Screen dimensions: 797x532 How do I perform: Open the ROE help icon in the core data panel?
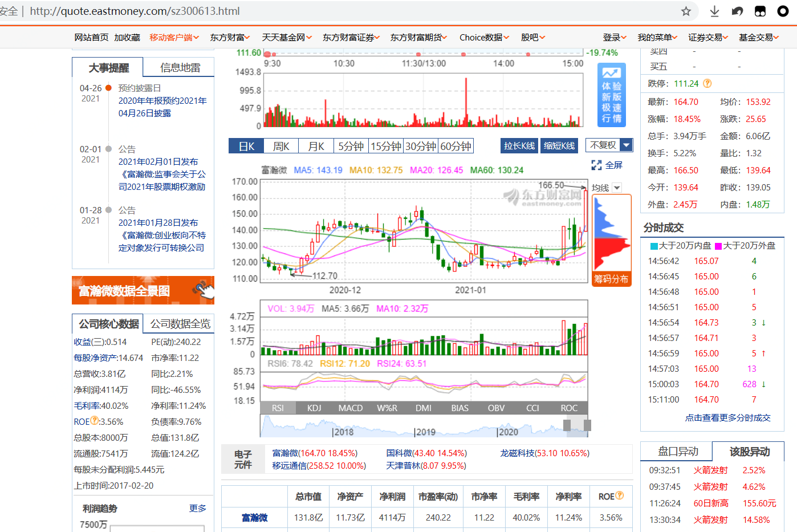tap(95, 421)
